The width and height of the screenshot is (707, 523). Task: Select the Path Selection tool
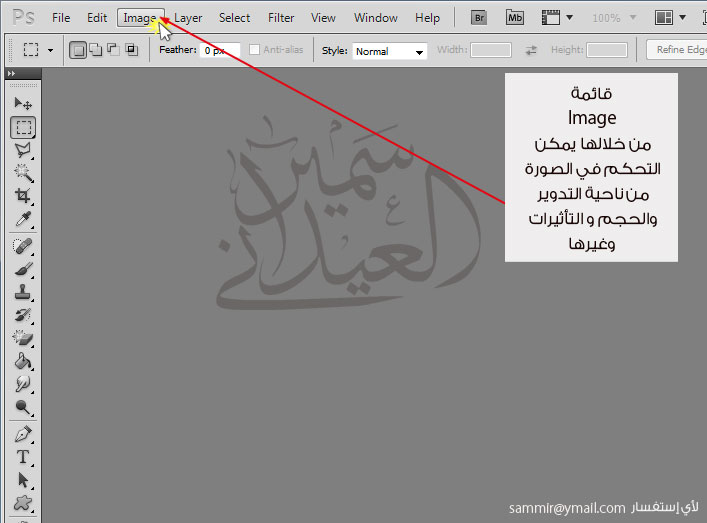click(23, 480)
